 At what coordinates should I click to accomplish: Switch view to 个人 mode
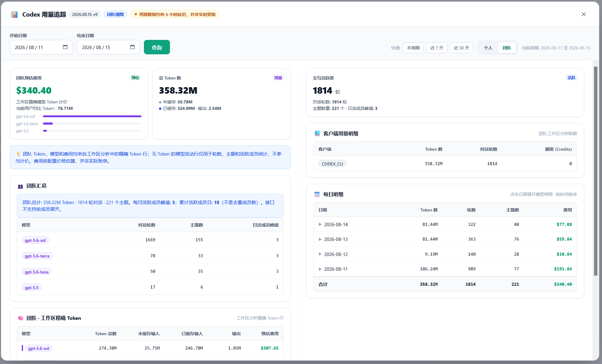488,48
